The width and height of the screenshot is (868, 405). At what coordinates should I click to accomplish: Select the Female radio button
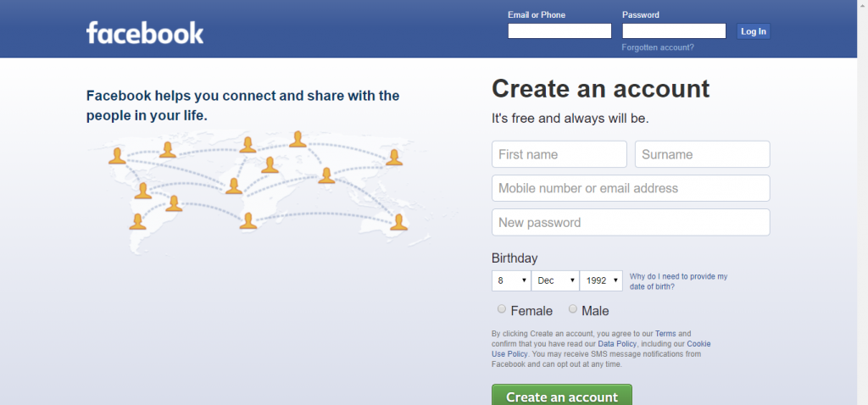coord(502,308)
